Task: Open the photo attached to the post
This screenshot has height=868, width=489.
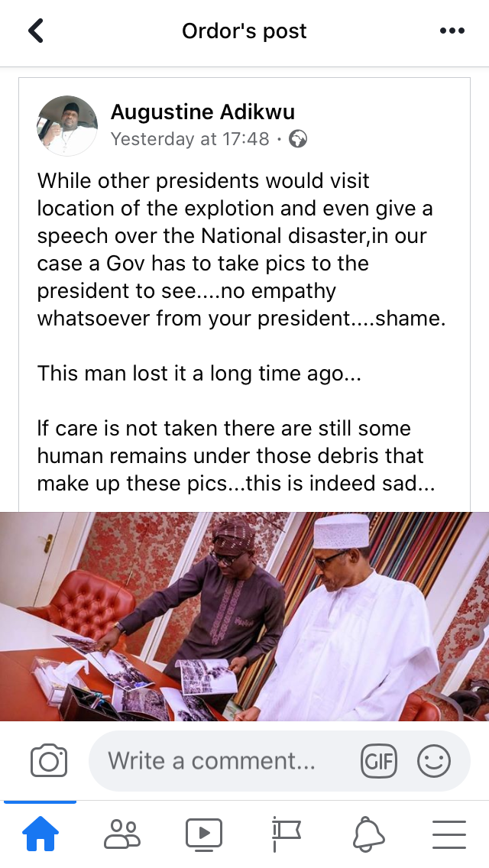Action: 244,616
